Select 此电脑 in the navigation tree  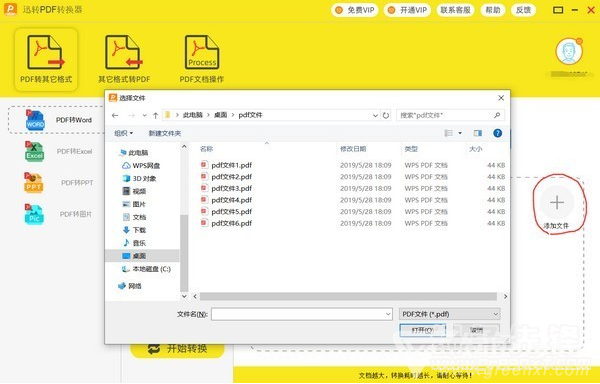(134, 153)
